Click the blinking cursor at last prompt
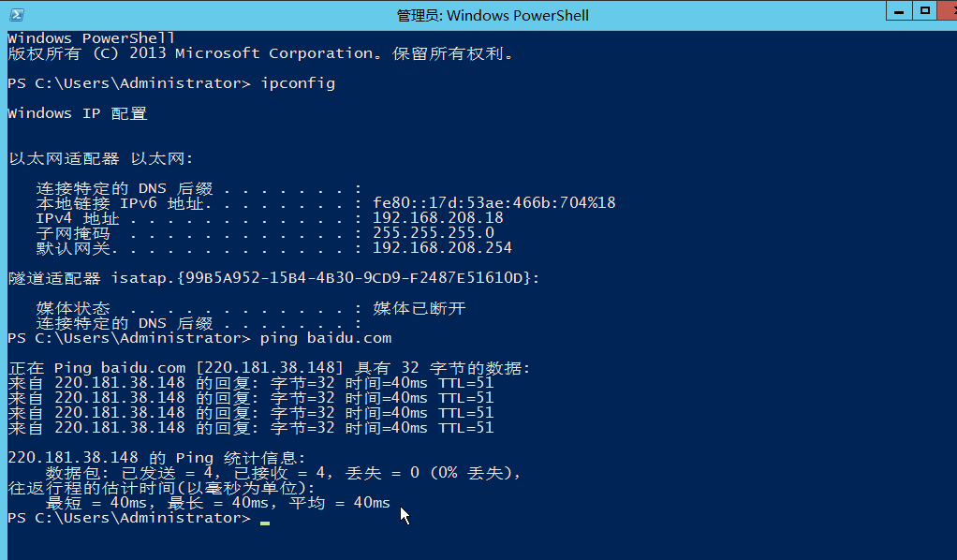957x560 pixels. 265,521
